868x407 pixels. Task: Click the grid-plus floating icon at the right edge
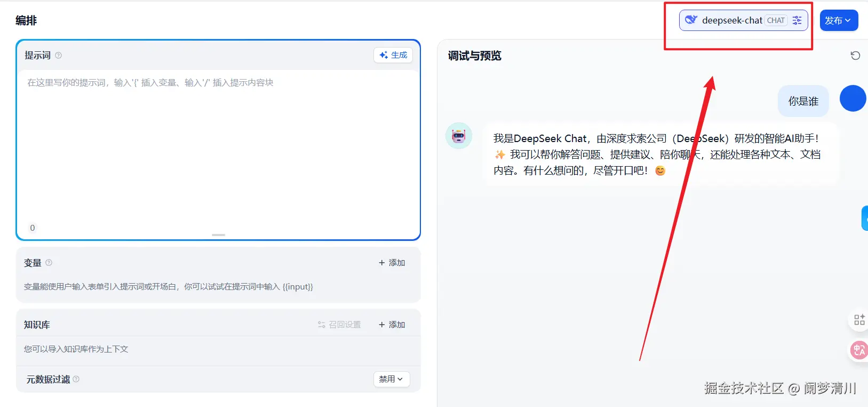coord(859,319)
